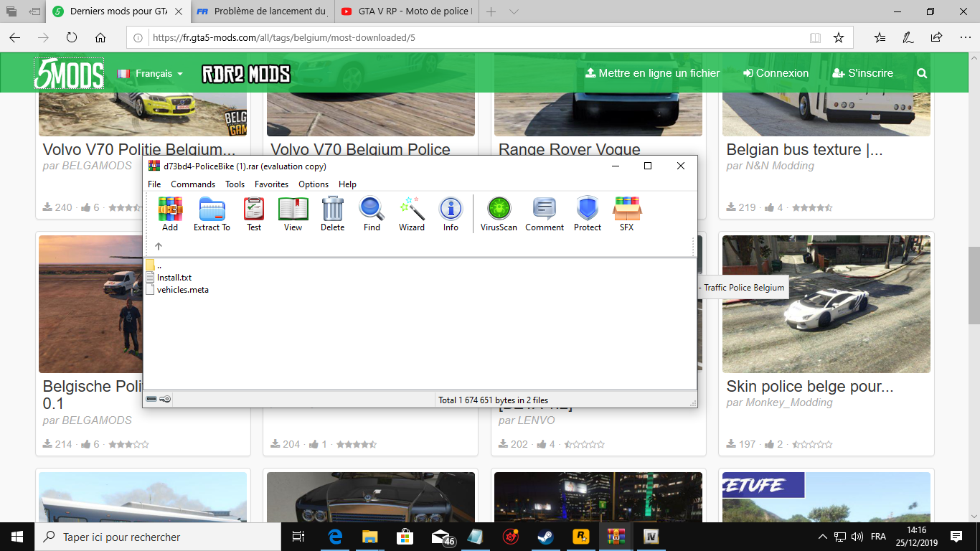The image size is (980, 551).
Task: Open Windows Task View
Action: 298,537
